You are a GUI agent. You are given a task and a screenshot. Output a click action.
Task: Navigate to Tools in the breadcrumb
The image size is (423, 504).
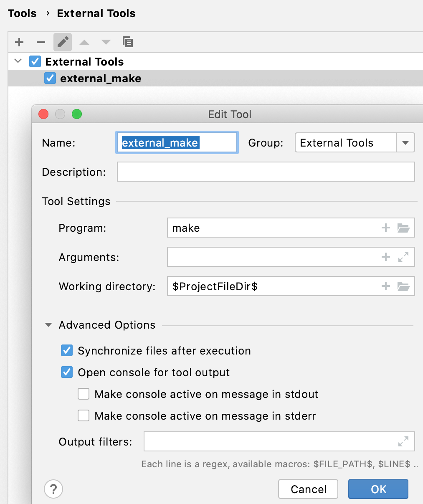22,13
